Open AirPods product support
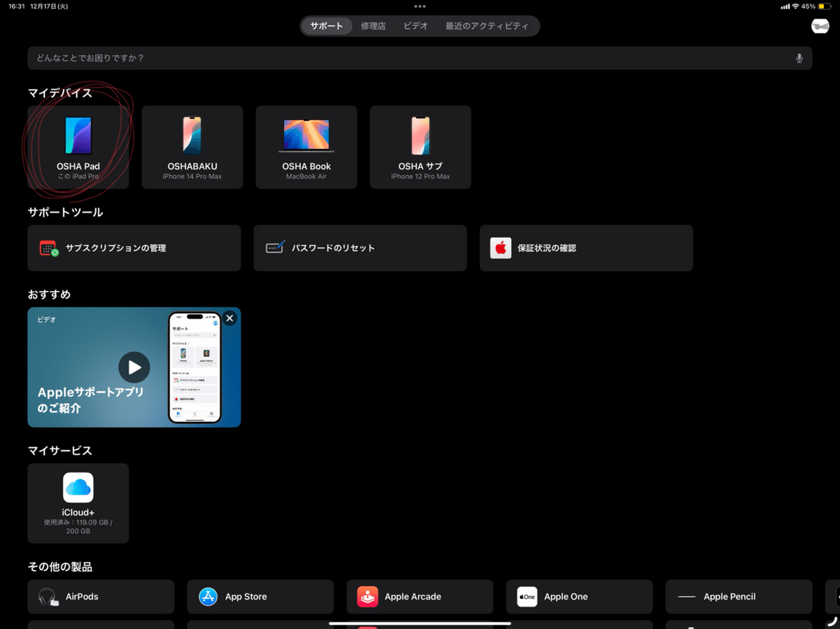This screenshot has height=629, width=840. (101, 597)
